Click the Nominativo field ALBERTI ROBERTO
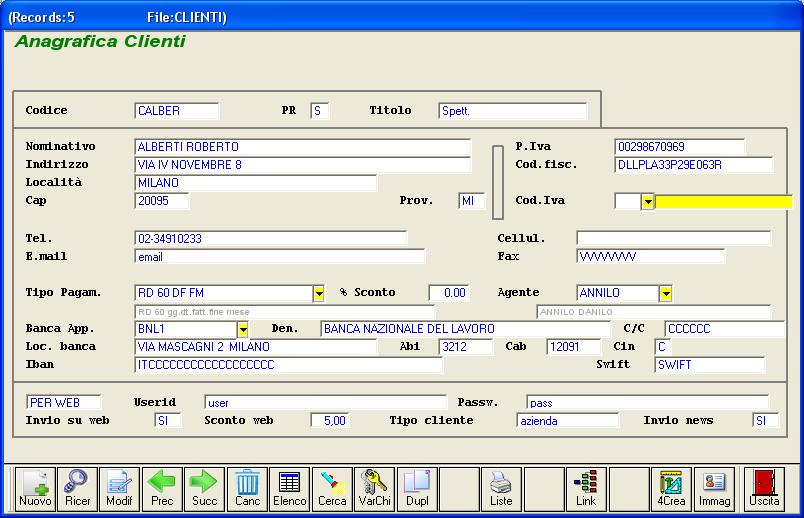The height and width of the screenshot is (518, 804). click(303, 147)
